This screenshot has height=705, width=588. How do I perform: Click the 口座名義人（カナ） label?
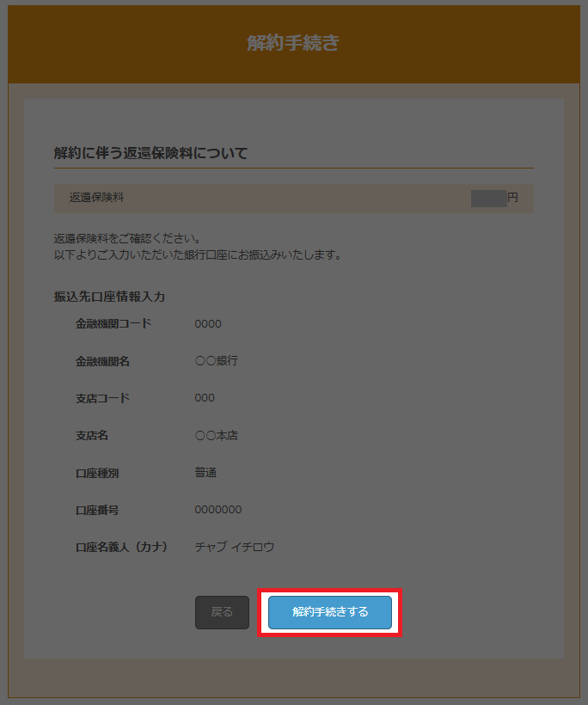pyautogui.click(x=121, y=547)
